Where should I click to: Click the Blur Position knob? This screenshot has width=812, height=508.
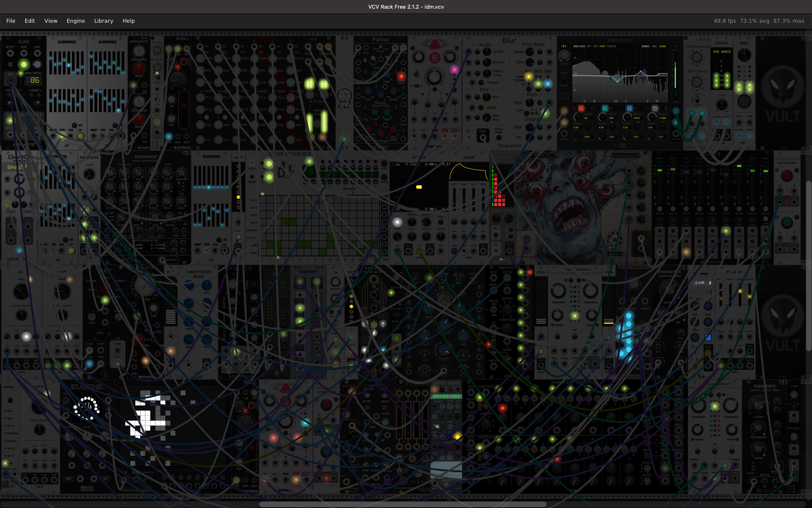[486, 62]
